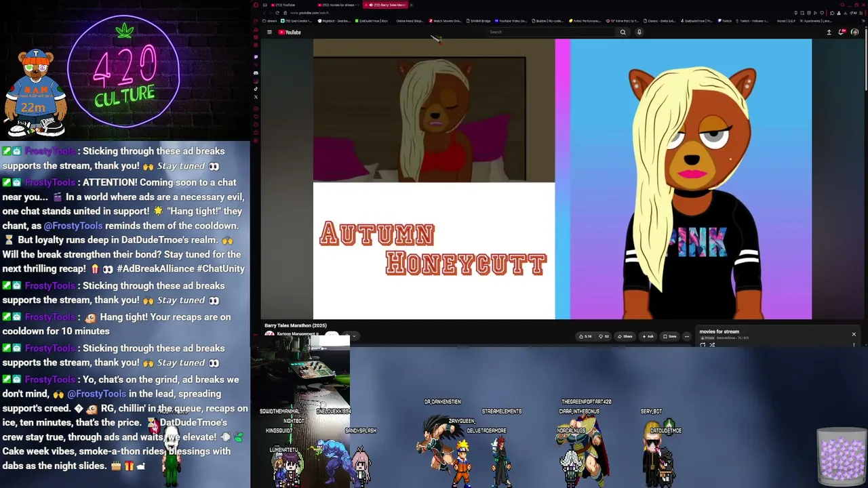The width and height of the screenshot is (868, 488).
Task: Select the Barry Tales Marathon tab
Action: [384, 5]
